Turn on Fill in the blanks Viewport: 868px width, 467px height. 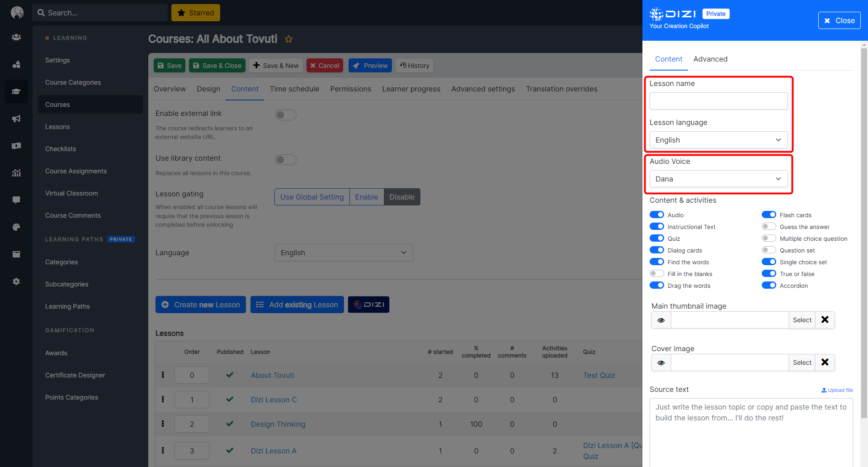(x=657, y=273)
